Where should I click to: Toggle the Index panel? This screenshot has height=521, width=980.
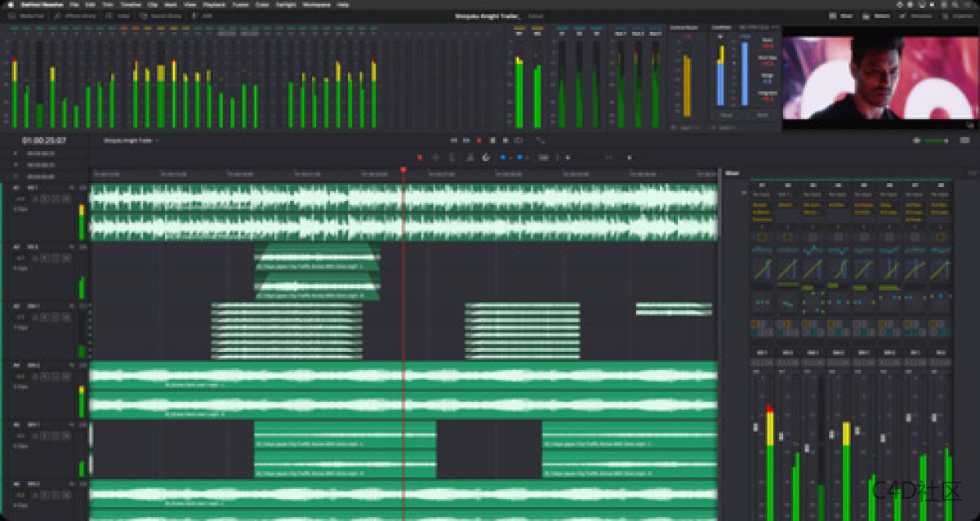point(119,16)
